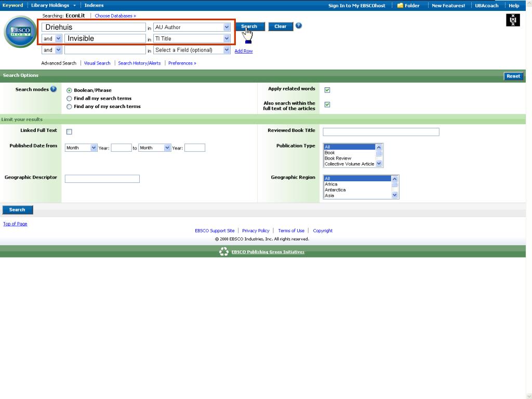Select Africa in Geographic Region list
Viewport: 532px width, 399px height.
coord(357,184)
